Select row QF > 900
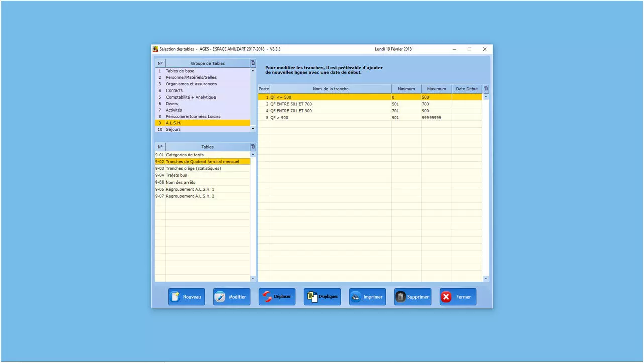Screen dimensions: 644x363 [370, 117]
